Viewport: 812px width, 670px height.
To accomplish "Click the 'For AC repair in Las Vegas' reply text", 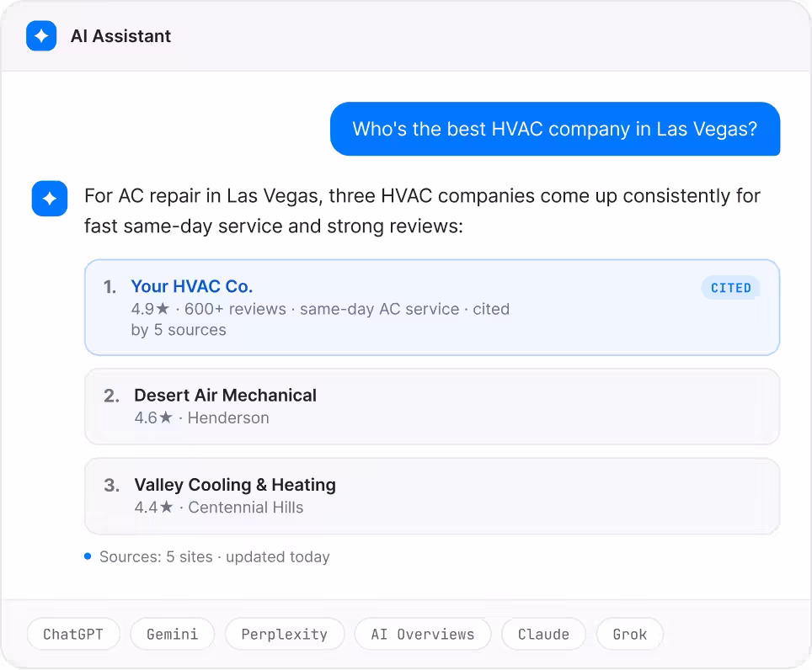I will pos(422,210).
